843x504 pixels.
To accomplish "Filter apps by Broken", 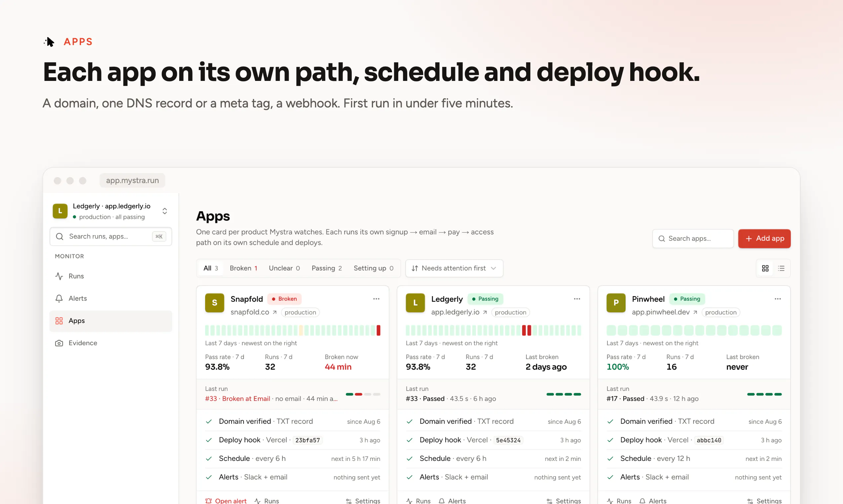I will (x=243, y=268).
